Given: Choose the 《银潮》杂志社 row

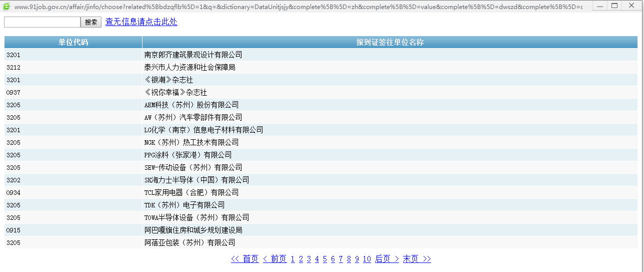Looking at the screenshot, I should coord(168,80).
